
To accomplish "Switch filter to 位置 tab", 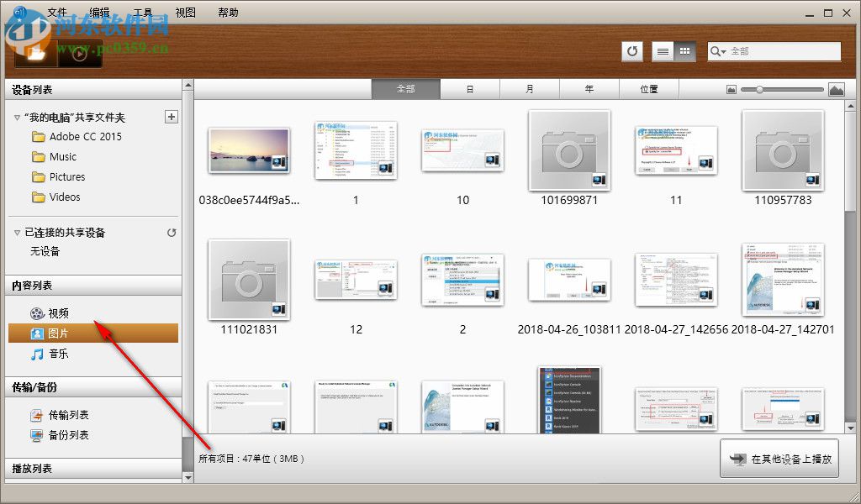I will pos(649,88).
